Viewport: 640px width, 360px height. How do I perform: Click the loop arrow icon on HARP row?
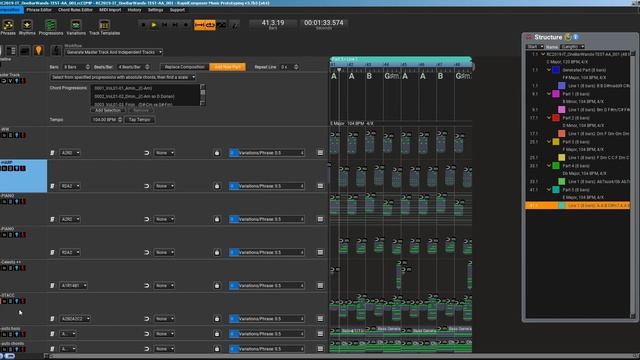[147, 186]
